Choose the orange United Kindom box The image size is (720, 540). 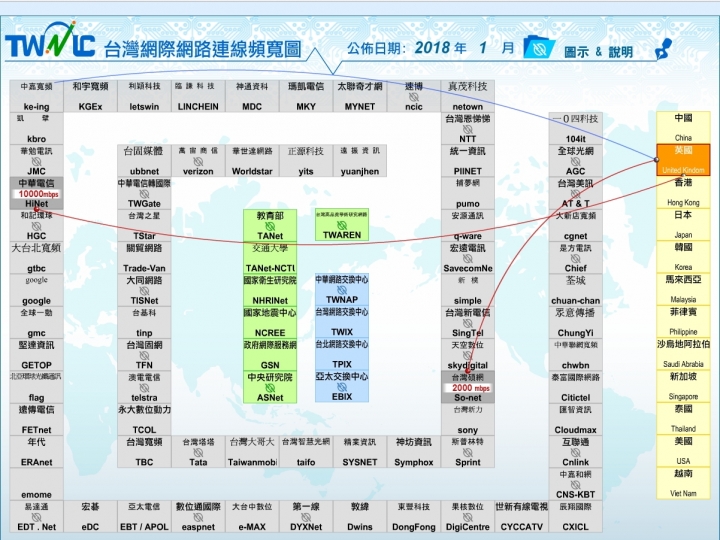tap(683, 159)
